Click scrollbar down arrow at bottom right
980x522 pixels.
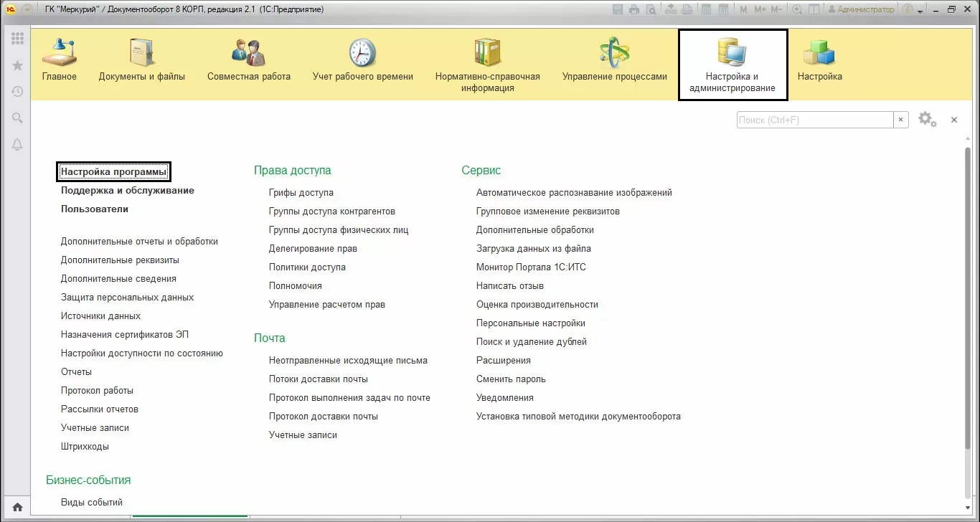967,507
